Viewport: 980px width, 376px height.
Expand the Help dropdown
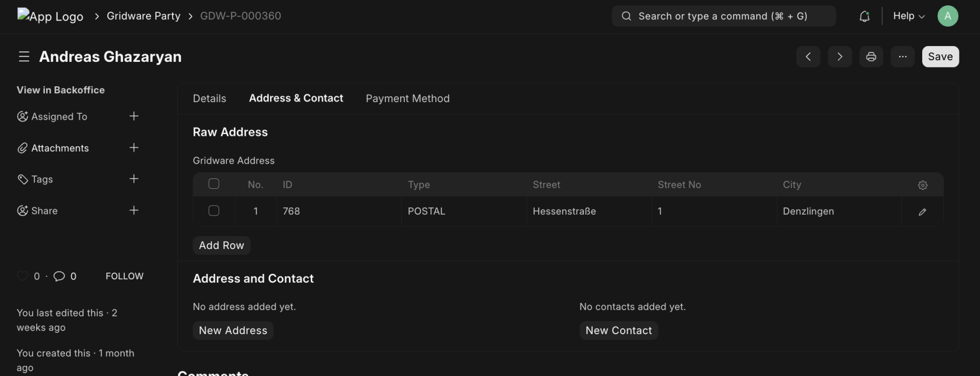(909, 16)
